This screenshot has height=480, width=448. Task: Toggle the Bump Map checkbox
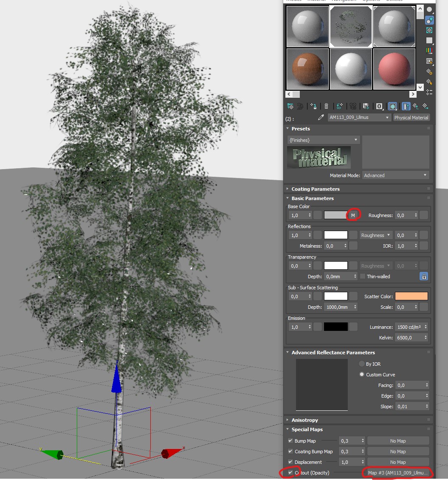pos(290,441)
